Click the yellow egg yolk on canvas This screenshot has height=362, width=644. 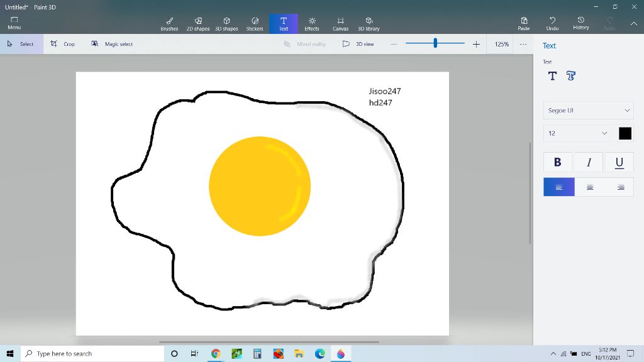[260, 186]
